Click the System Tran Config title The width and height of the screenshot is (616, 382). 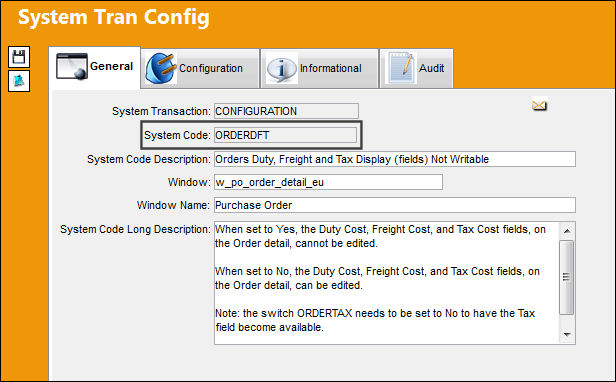114,18
